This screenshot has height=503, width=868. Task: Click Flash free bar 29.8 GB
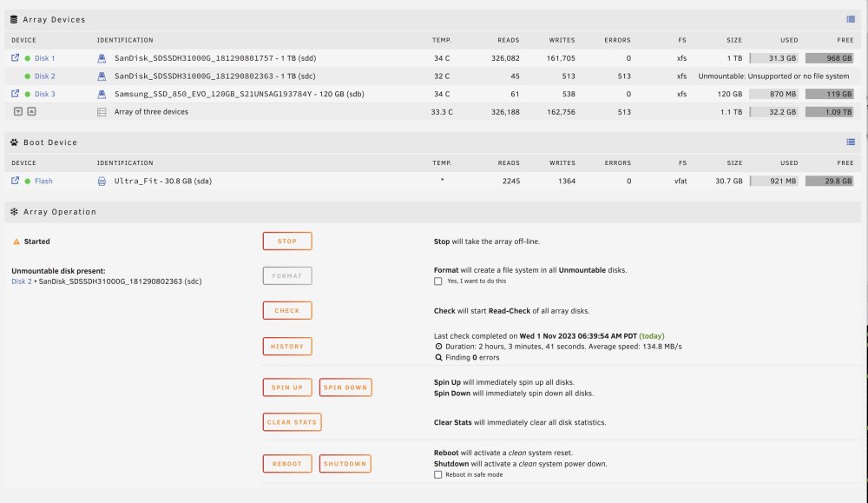click(829, 182)
